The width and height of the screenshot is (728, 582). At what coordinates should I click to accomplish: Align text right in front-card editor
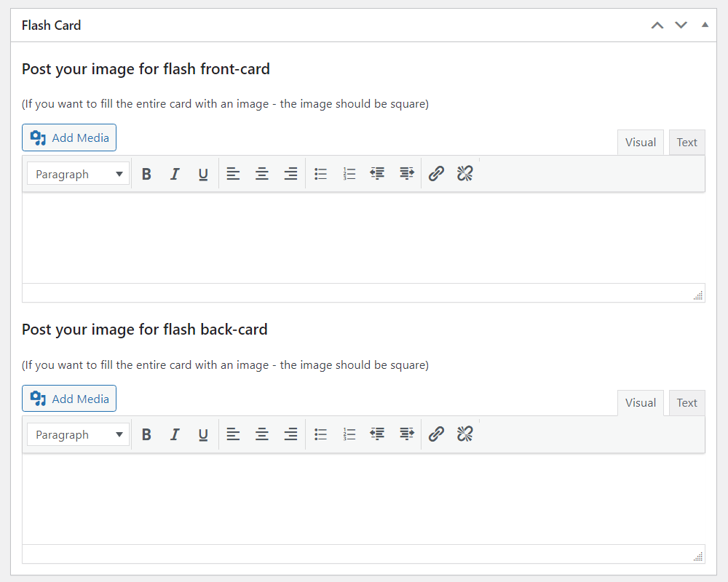pyautogui.click(x=290, y=174)
